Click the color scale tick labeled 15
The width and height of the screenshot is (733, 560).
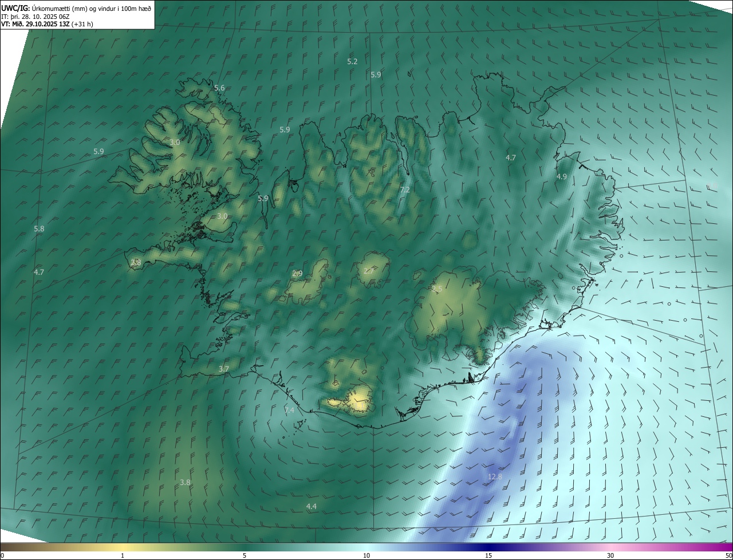tap(488, 555)
